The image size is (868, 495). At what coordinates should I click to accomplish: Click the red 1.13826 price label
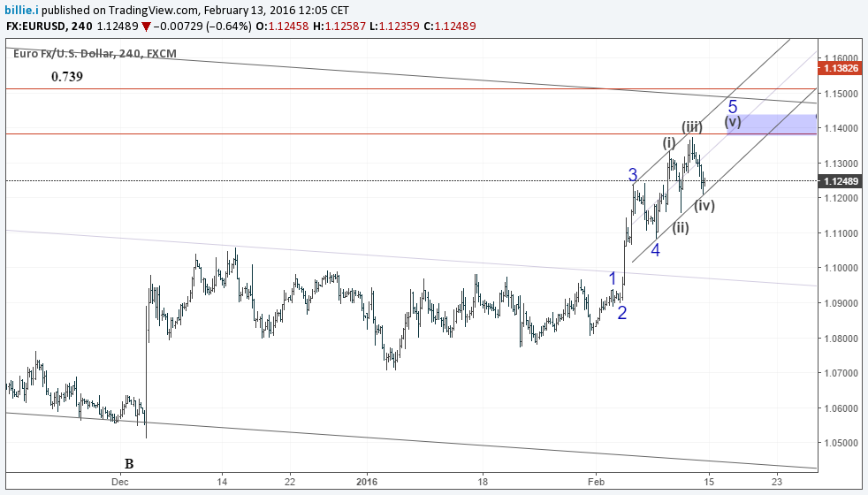click(841, 68)
